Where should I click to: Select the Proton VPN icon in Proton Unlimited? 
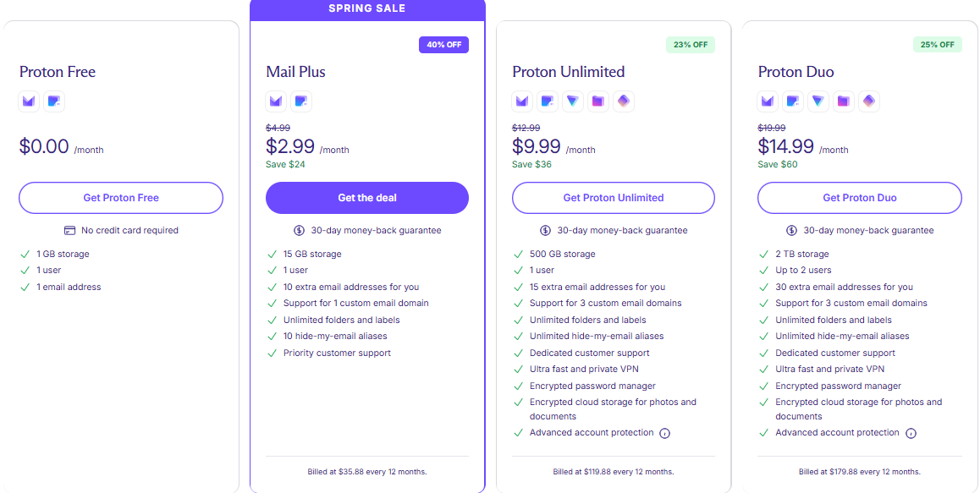point(573,101)
